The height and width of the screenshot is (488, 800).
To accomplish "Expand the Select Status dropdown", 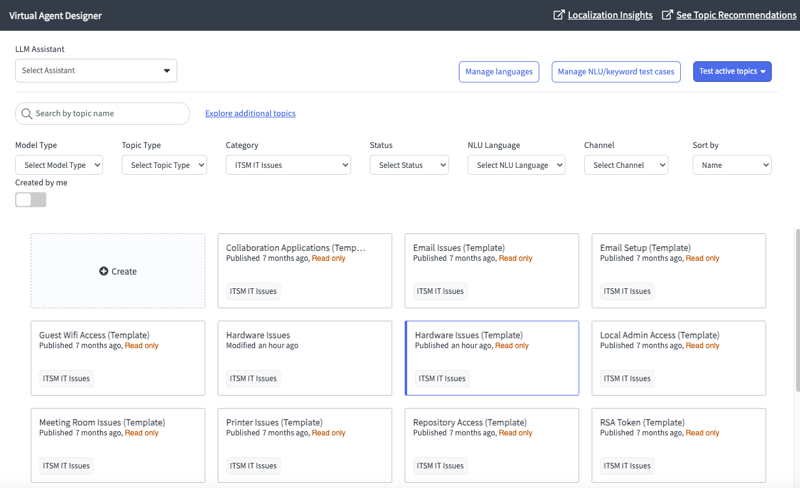I will [x=409, y=165].
